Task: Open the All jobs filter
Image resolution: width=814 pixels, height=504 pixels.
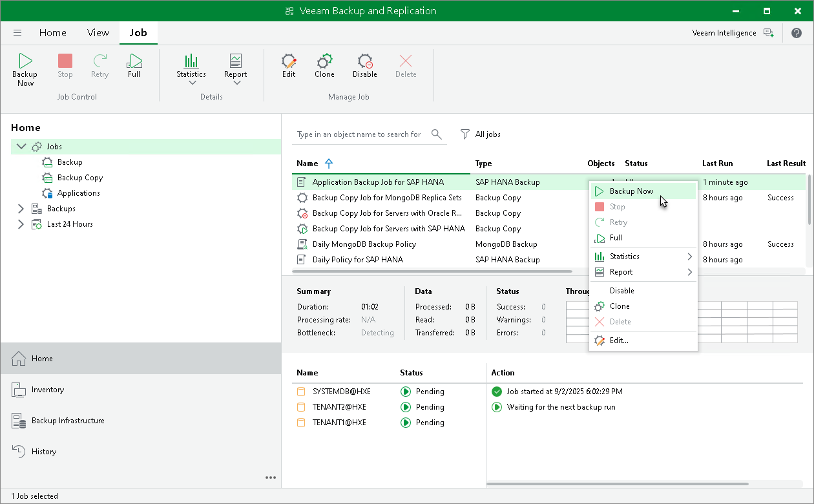Action: (481, 134)
